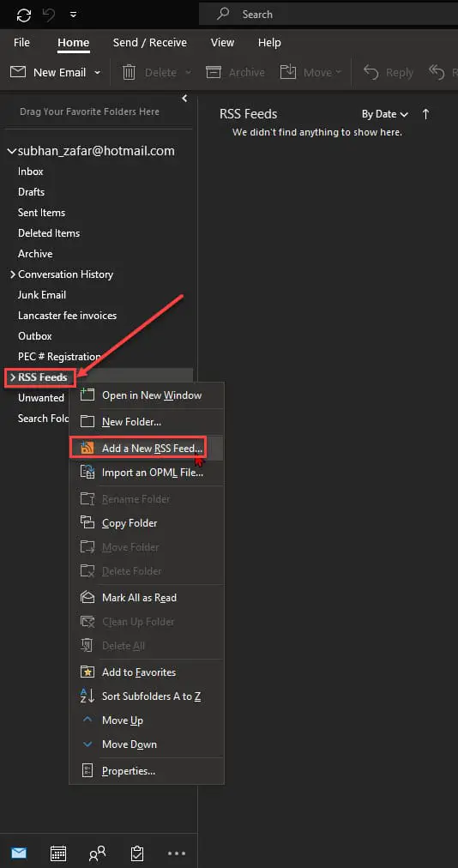The image size is (458, 868).
Task: Open People contacts icon in bottom bar
Action: tap(98, 853)
